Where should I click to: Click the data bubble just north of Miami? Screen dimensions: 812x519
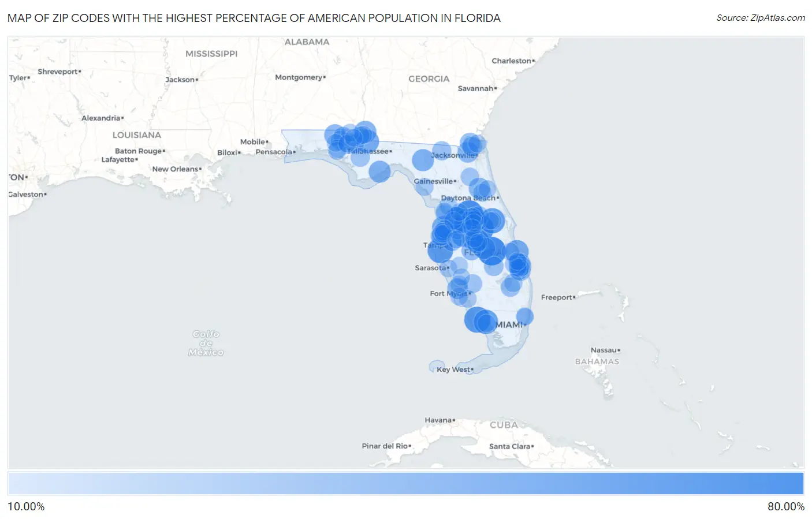tap(524, 316)
